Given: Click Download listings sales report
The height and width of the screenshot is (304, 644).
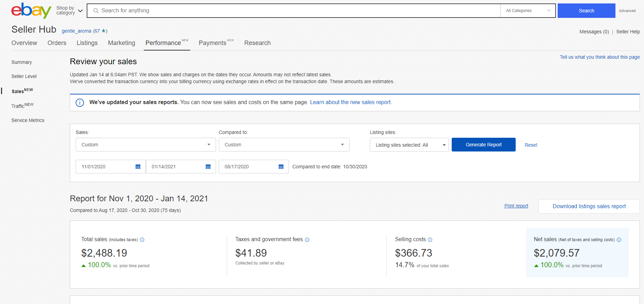Looking at the screenshot, I should 589,206.
